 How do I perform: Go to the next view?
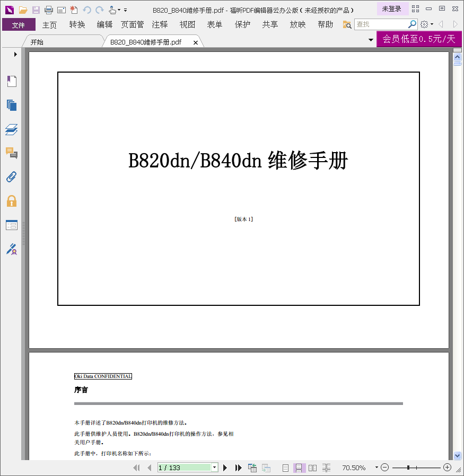tap(266, 468)
